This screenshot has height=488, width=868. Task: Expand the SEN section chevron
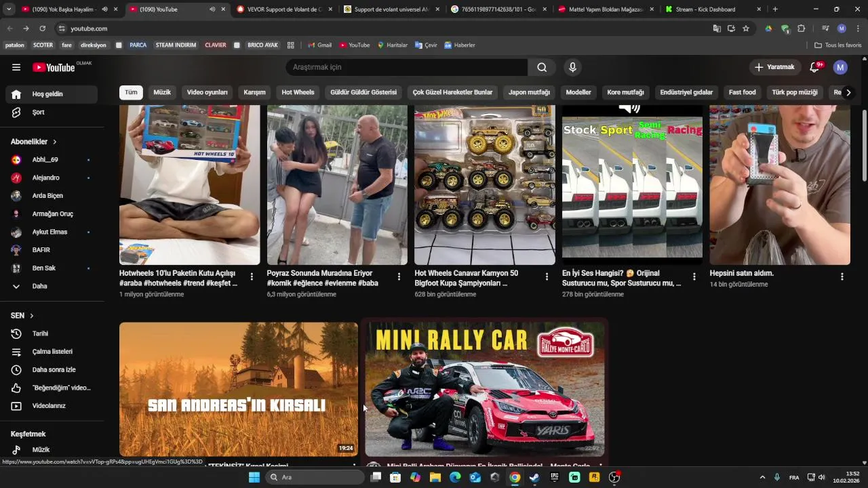point(31,316)
